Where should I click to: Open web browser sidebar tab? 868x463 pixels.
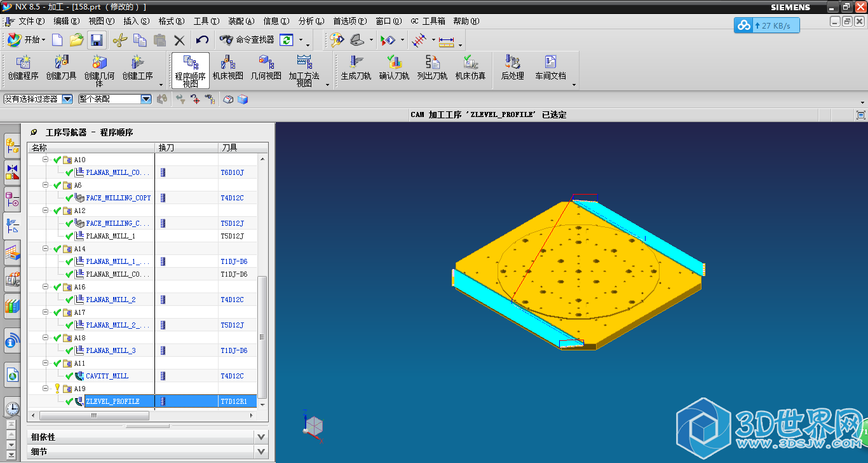pos(12,375)
